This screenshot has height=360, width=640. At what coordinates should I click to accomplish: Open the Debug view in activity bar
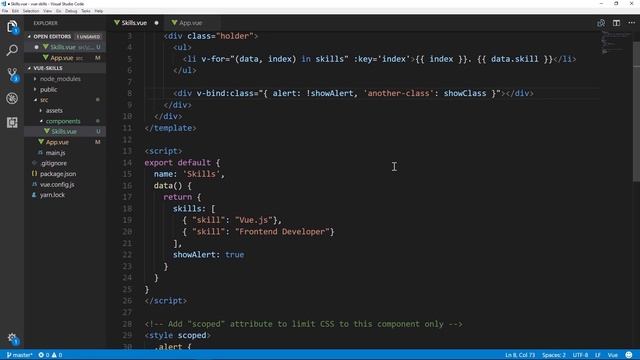pos(12,98)
